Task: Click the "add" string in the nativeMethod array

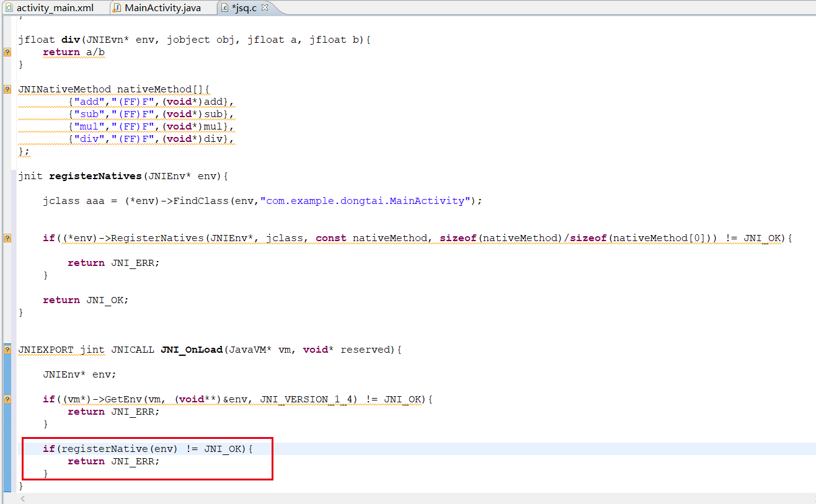Action: [89, 102]
